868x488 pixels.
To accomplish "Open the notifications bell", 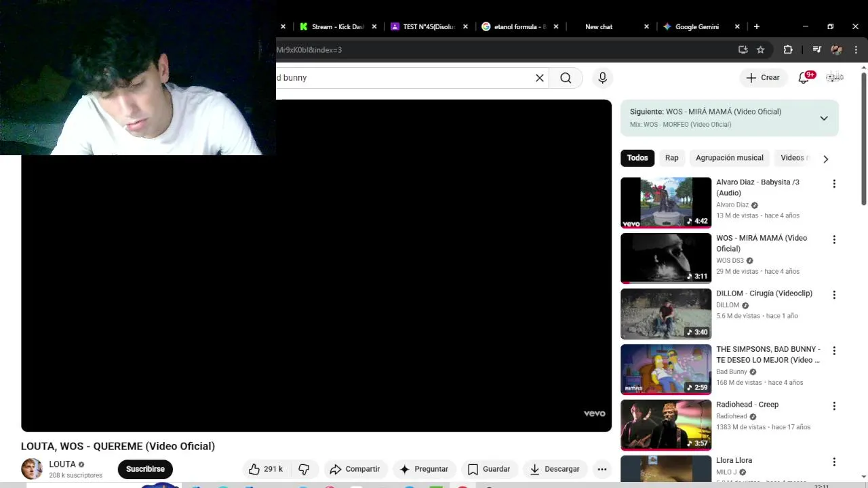I will pyautogui.click(x=804, y=78).
